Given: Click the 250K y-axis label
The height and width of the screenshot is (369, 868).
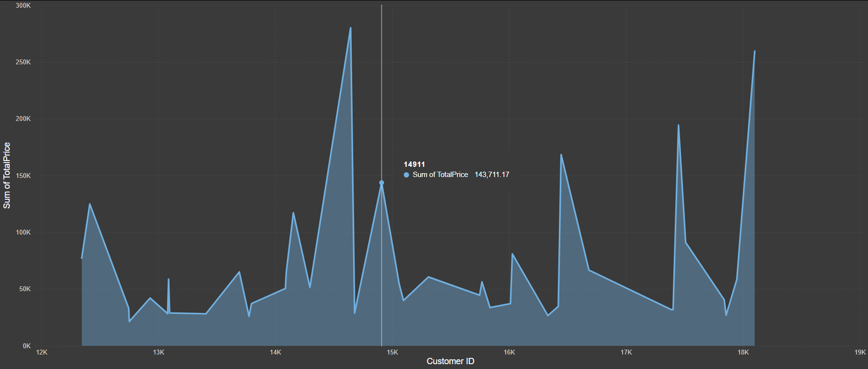Looking at the screenshot, I should coord(23,62).
